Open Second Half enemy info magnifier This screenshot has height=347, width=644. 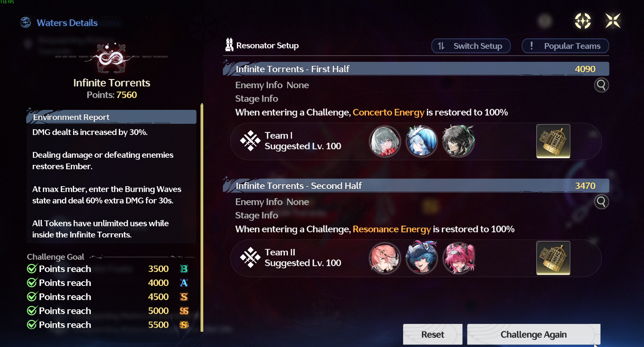tap(601, 202)
